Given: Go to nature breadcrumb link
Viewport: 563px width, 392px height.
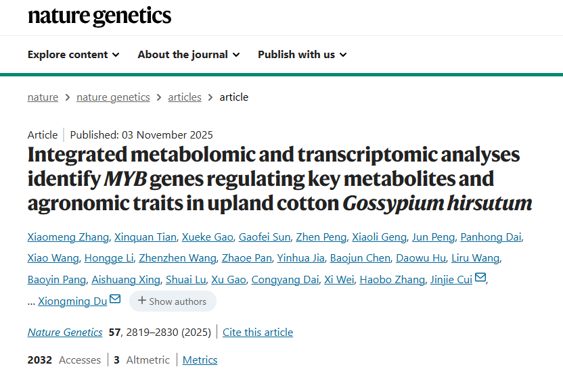Looking at the screenshot, I should 43,97.
